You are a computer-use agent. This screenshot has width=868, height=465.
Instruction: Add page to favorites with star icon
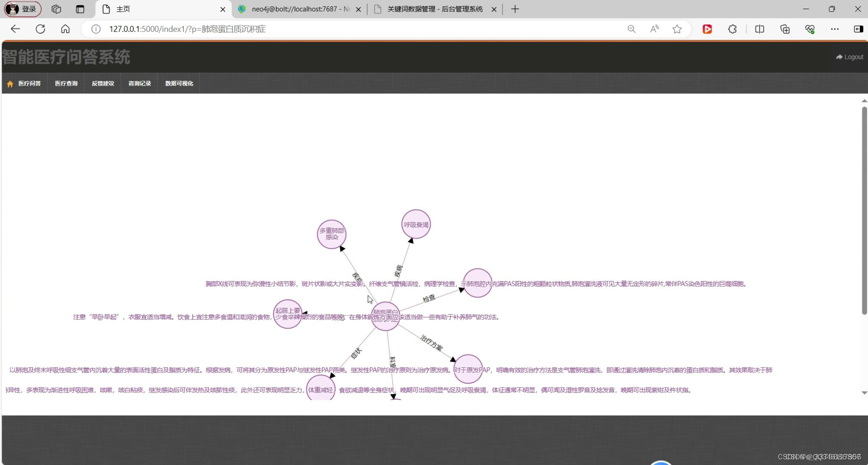677,29
